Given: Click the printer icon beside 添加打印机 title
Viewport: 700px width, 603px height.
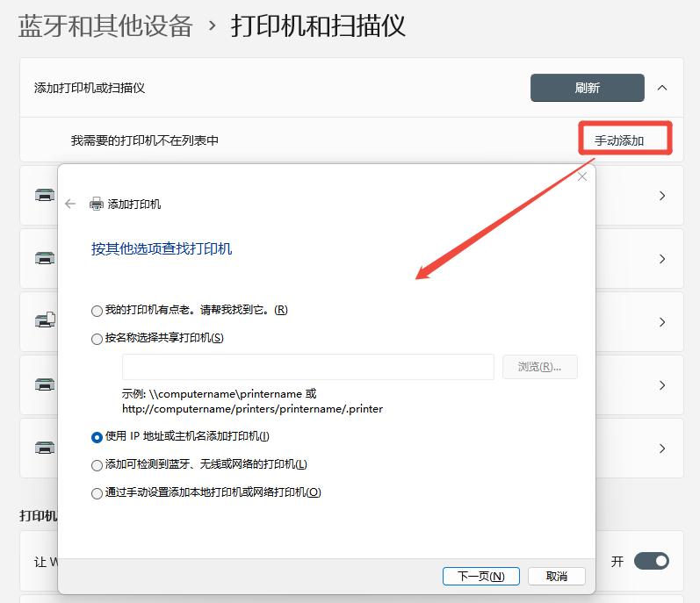Looking at the screenshot, I should [97, 204].
